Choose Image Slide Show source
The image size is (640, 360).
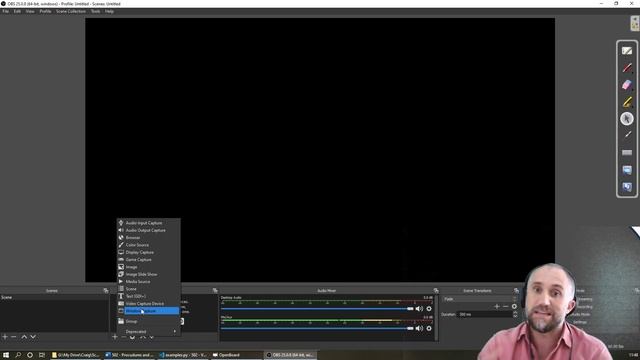point(149,274)
